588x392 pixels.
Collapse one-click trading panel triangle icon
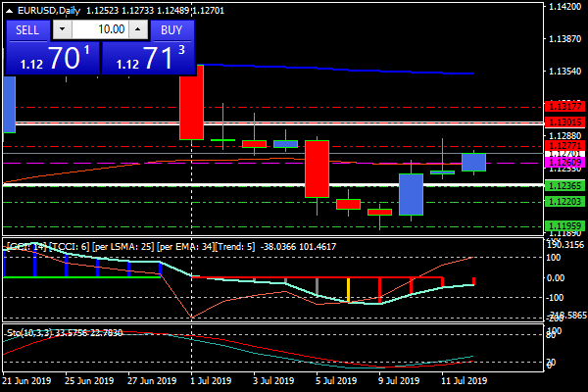tap(10, 11)
